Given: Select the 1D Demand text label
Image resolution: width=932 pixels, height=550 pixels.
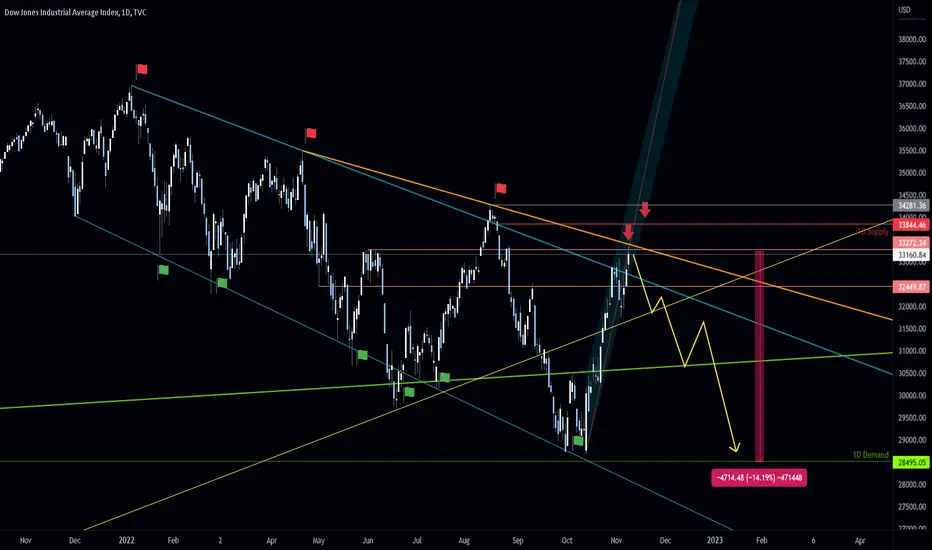Looking at the screenshot, I should click(870, 455).
